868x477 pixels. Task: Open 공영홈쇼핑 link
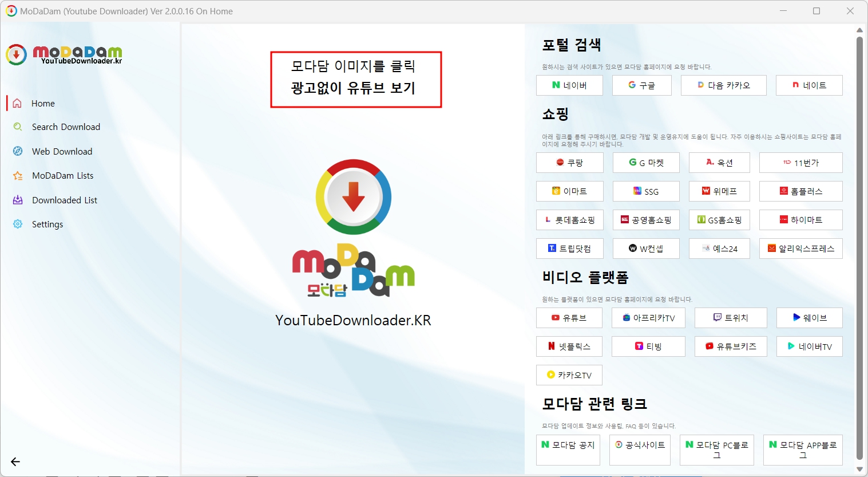point(646,220)
